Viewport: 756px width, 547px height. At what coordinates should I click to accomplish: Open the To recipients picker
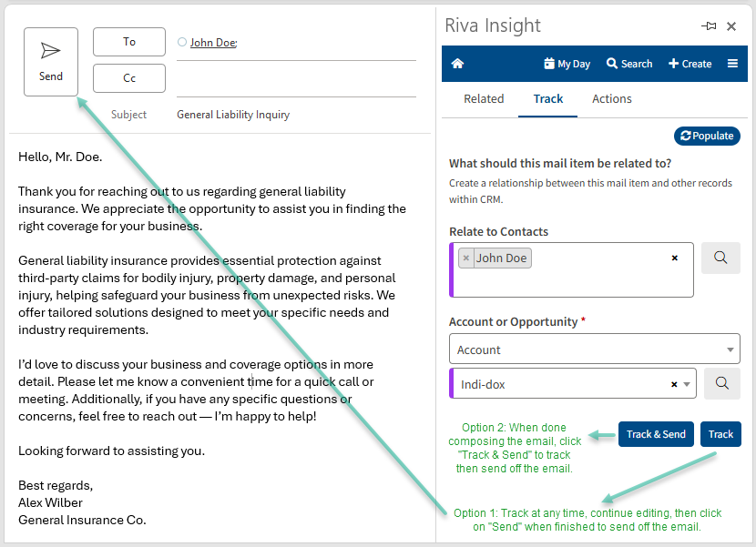(129, 42)
